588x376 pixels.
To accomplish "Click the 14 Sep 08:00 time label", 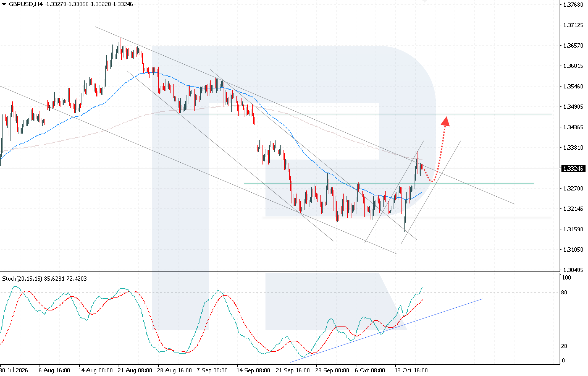I will [253, 370].
